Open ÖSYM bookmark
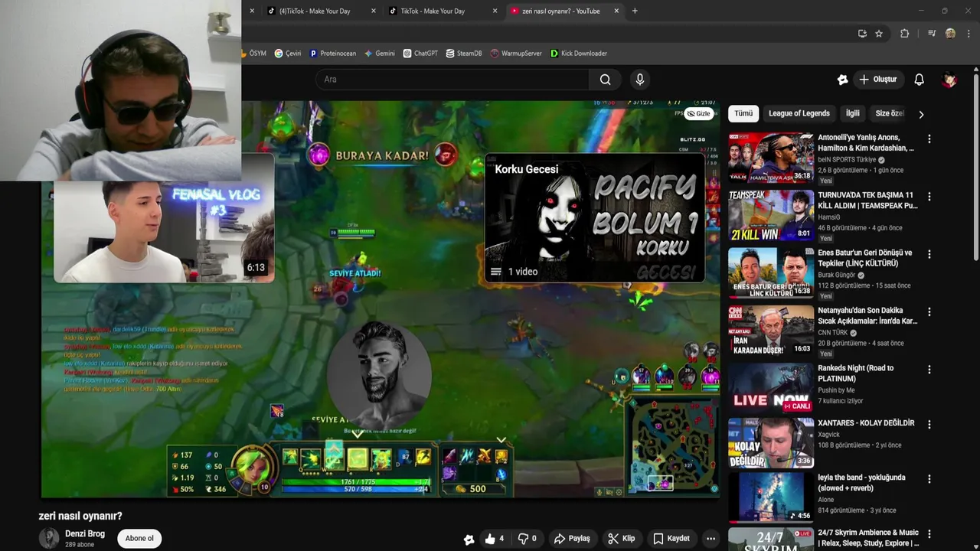 pos(254,54)
